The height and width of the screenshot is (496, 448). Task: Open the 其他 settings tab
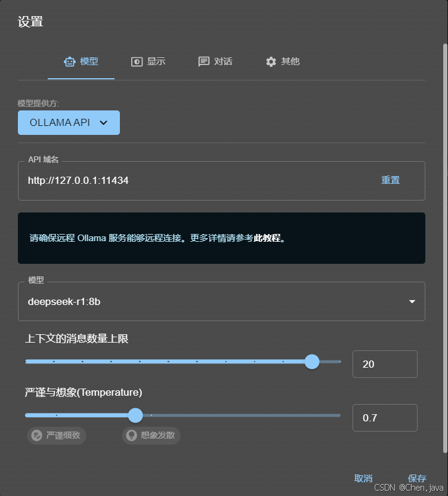[x=282, y=61]
